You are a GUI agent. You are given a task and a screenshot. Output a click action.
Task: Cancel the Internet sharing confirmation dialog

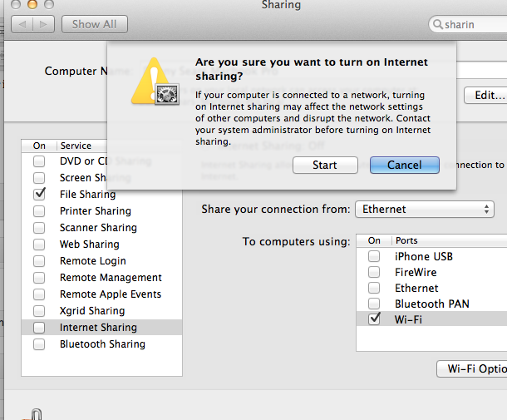(405, 165)
